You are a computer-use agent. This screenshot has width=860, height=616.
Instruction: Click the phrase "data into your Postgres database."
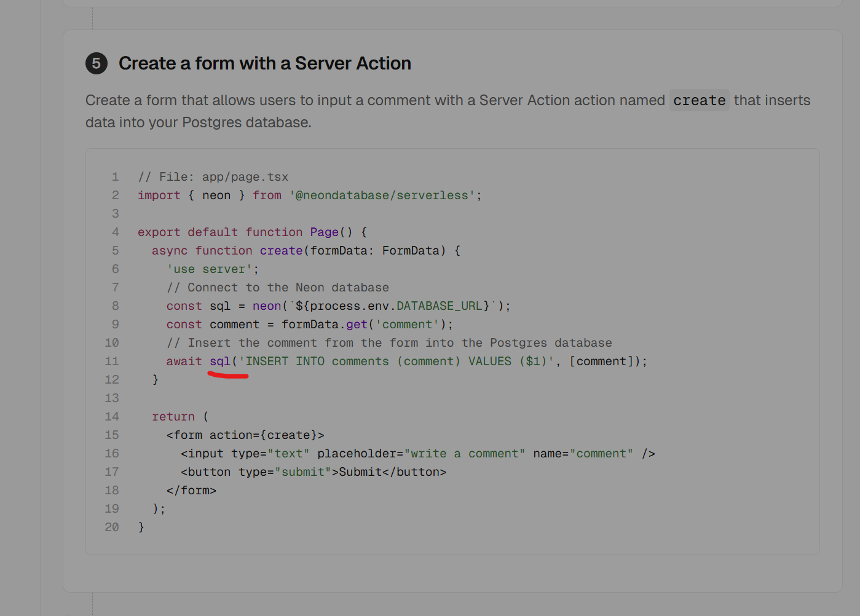coord(199,122)
